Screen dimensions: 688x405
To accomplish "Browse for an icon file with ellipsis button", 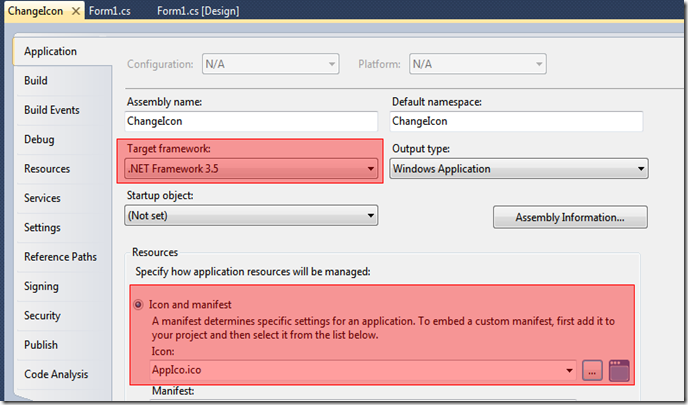I will click(x=592, y=371).
